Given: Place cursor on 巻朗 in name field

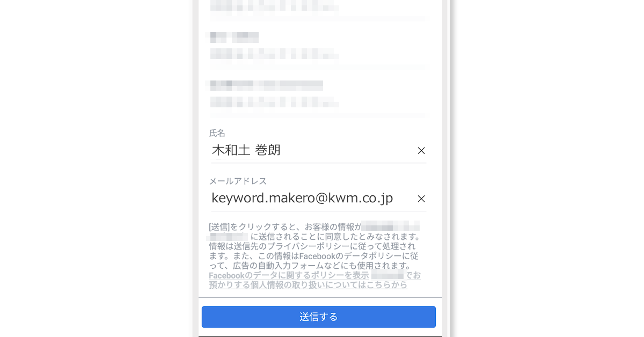Looking at the screenshot, I should pyautogui.click(x=268, y=150).
